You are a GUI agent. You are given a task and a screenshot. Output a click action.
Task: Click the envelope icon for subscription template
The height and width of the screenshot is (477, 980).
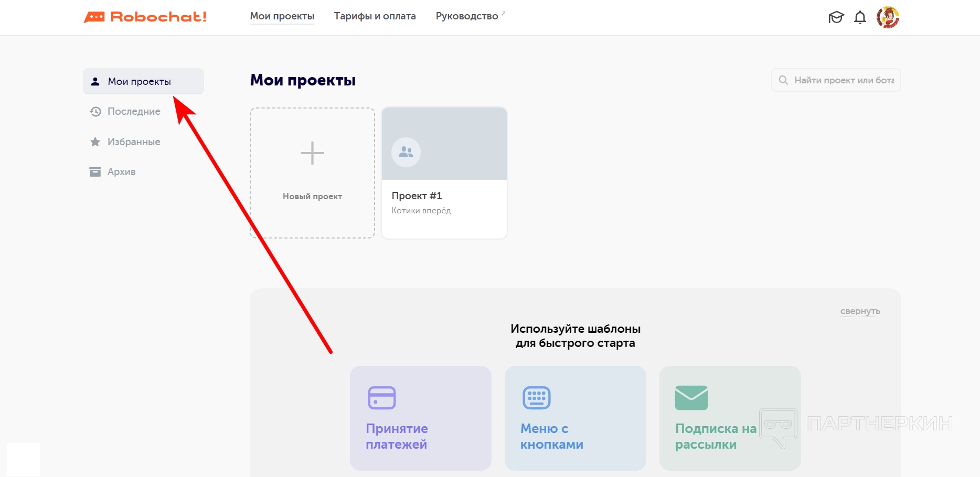(x=691, y=398)
